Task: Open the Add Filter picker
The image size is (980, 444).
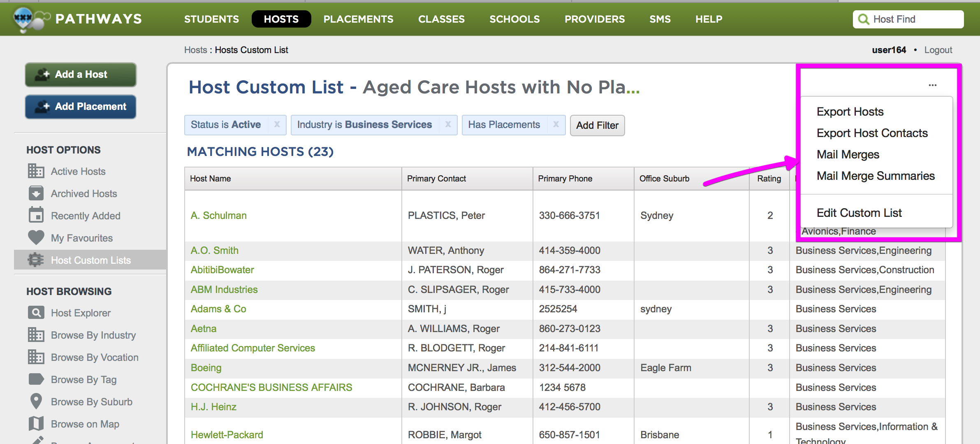Action: click(597, 126)
